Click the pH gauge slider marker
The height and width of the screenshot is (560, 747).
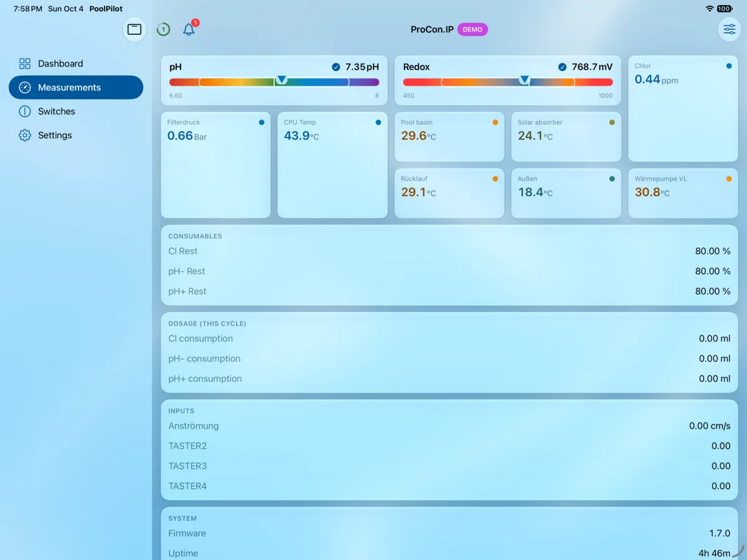tap(281, 80)
